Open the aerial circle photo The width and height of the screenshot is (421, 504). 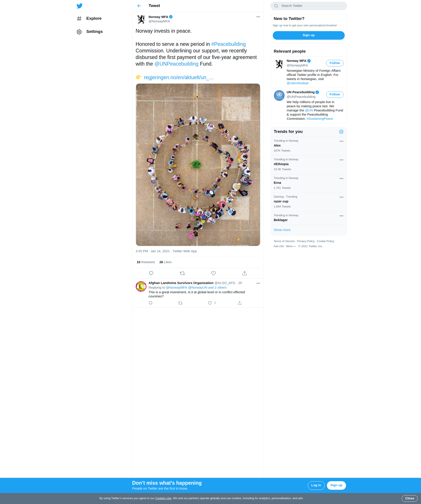click(x=198, y=165)
